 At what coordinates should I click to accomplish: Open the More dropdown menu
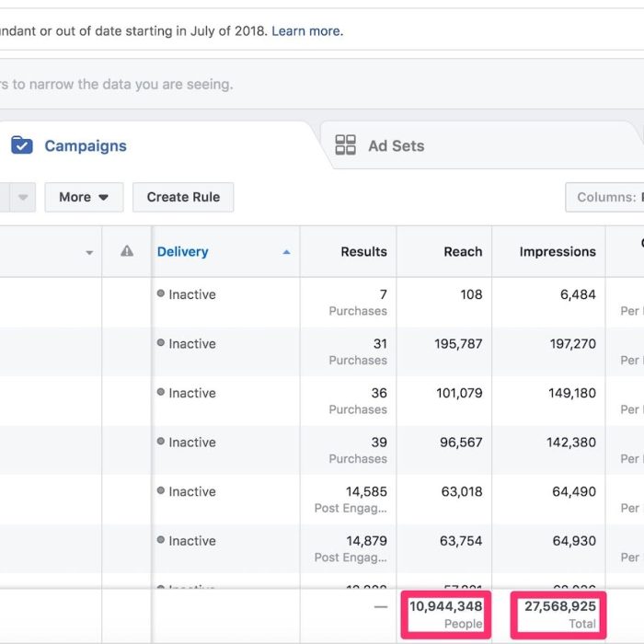tap(84, 197)
